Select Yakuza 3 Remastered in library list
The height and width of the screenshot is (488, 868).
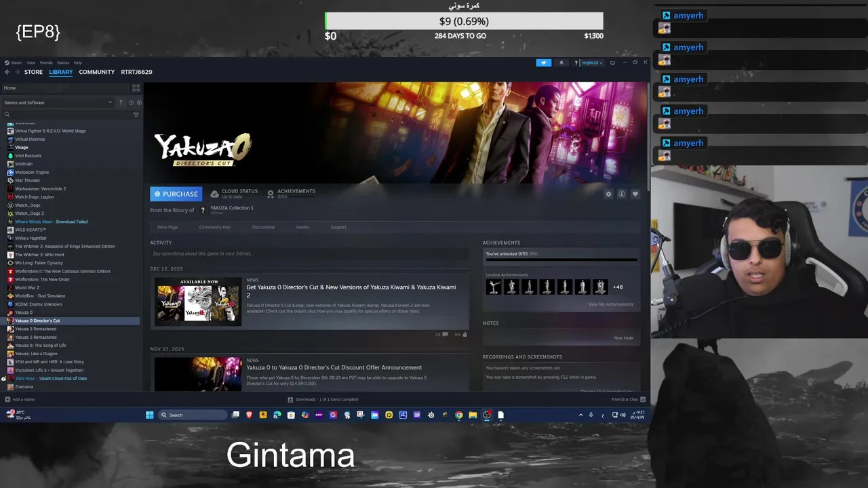pyautogui.click(x=35, y=329)
